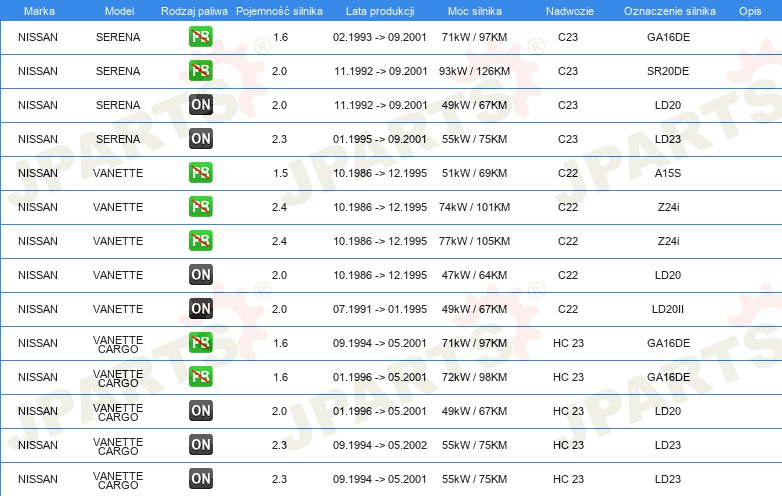Click the ON diesel icon for Serena LD23
Viewport: 782px width, 496px height.
[x=200, y=139]
